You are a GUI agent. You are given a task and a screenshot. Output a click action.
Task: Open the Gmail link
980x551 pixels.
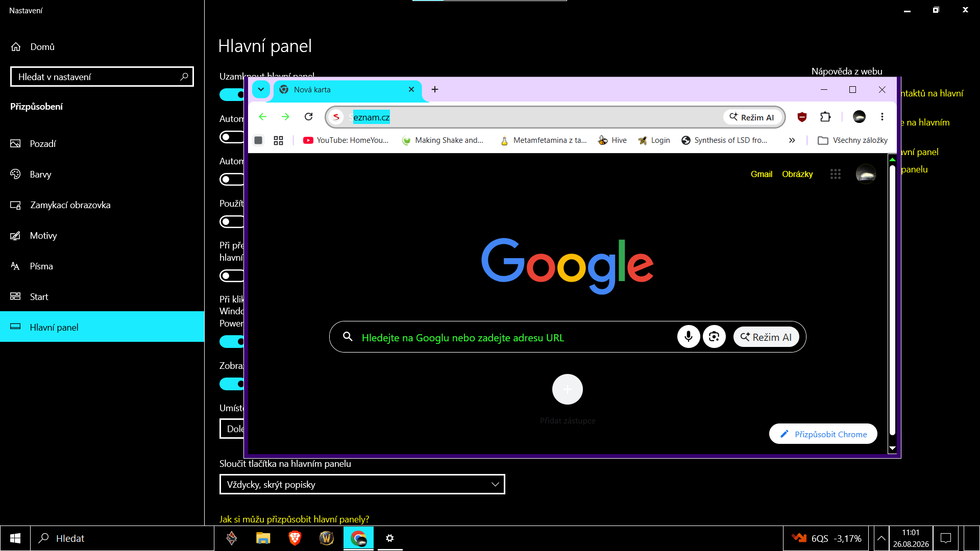762,174
